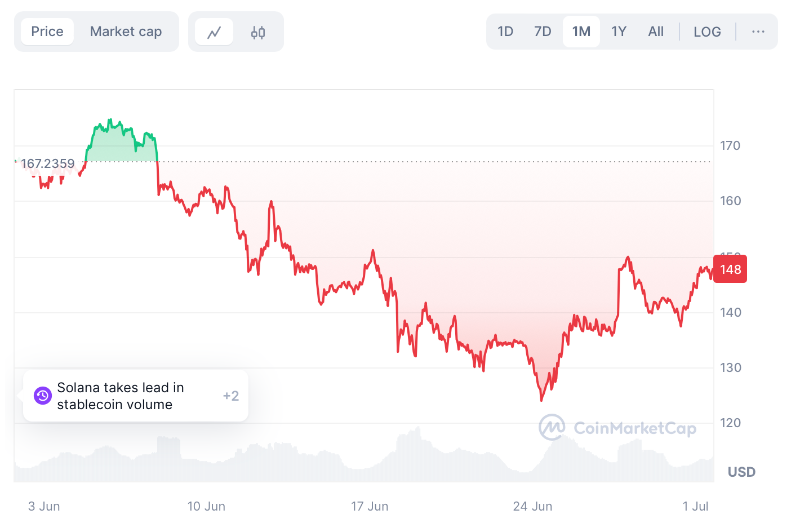The image size is (791, 532).
Task: Open the three-dot more options menu
Action: (758, 32)
